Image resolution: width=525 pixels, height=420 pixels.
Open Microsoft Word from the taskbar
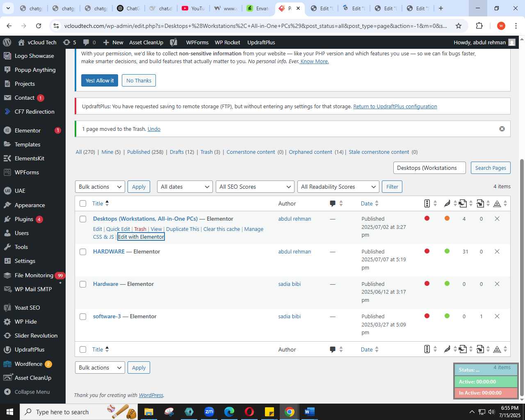point(310,412)
